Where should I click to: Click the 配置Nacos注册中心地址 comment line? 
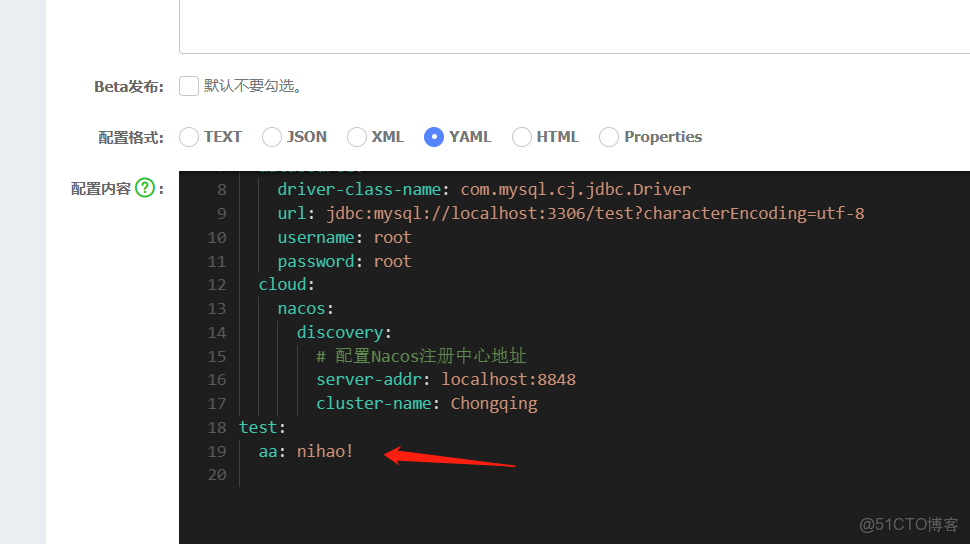point(421,356)
